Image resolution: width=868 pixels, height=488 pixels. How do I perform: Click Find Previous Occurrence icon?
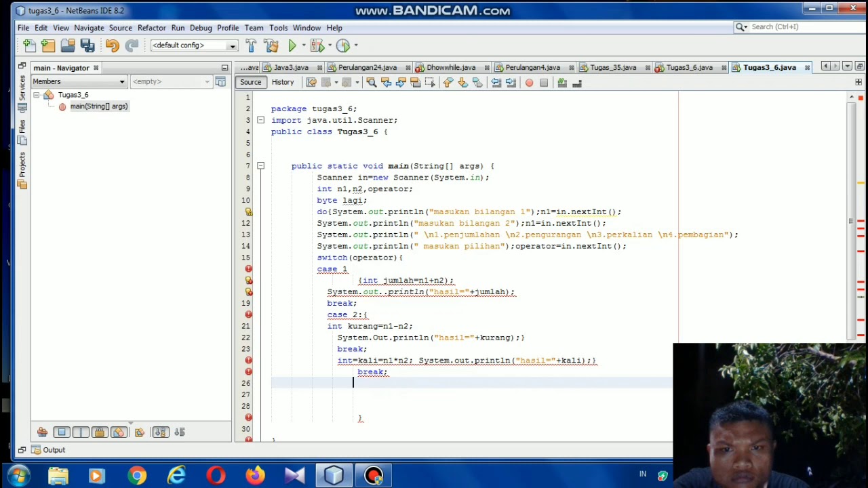[x=386, y=83]
